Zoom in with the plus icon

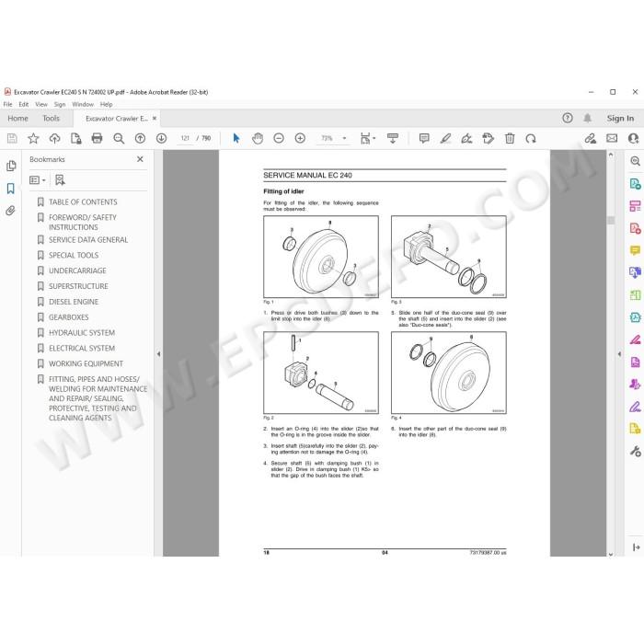[300, 138]
